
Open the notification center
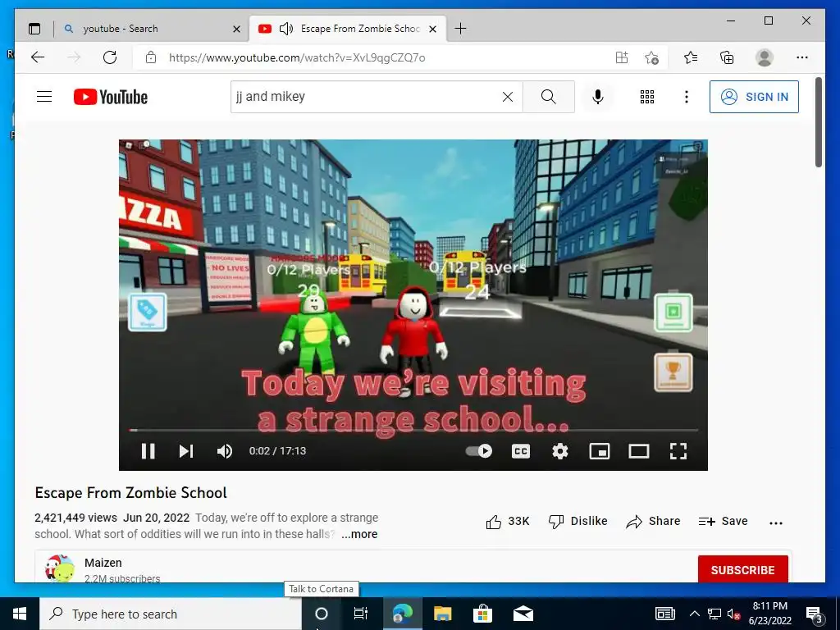[815, 614]
